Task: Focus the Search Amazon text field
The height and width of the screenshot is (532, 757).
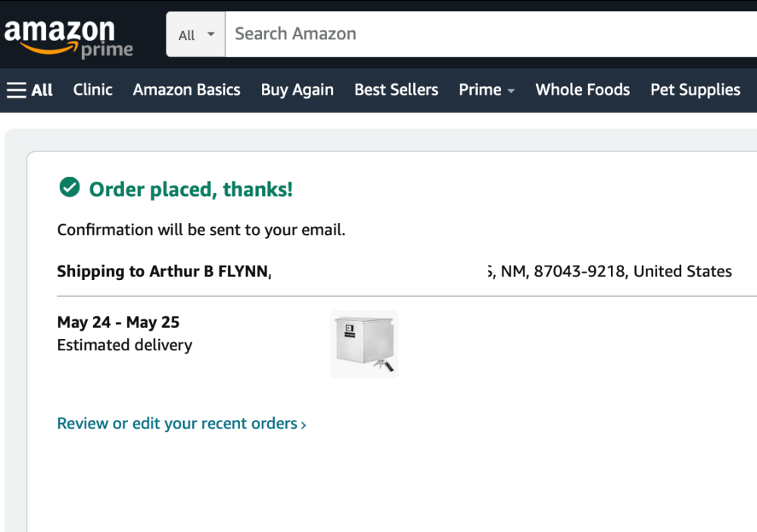Action: coord(484,34)
